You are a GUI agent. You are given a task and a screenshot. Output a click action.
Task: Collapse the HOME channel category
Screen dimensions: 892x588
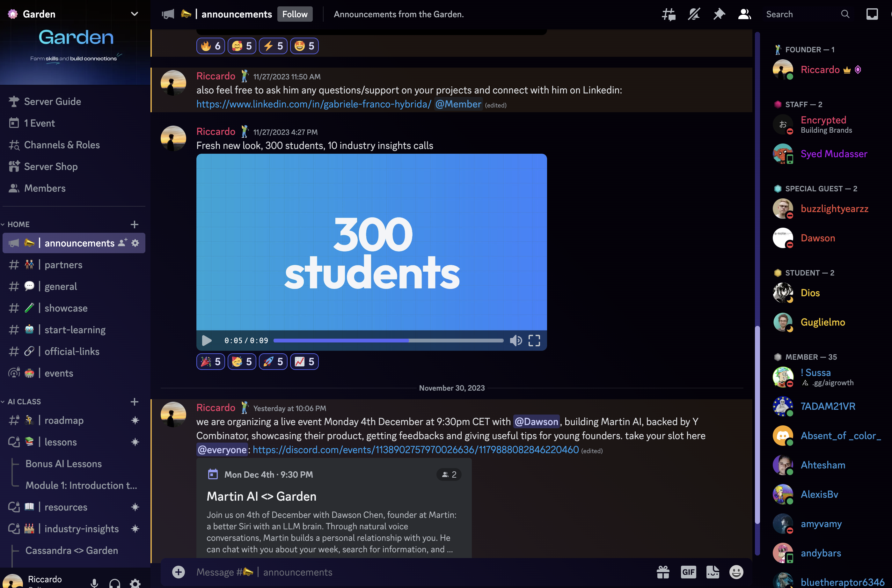tap(18, 224)
